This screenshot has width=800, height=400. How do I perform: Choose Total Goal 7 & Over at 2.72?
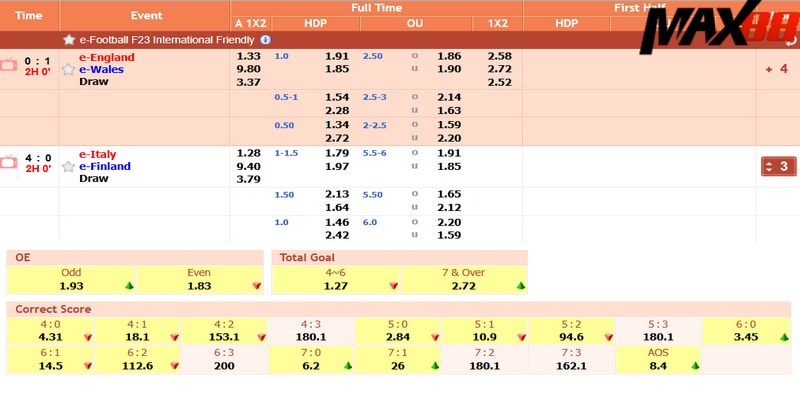point(463,280)
